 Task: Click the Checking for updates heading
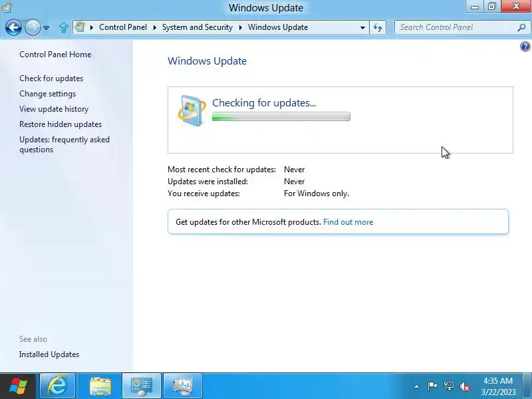click(x=264, y=103)
